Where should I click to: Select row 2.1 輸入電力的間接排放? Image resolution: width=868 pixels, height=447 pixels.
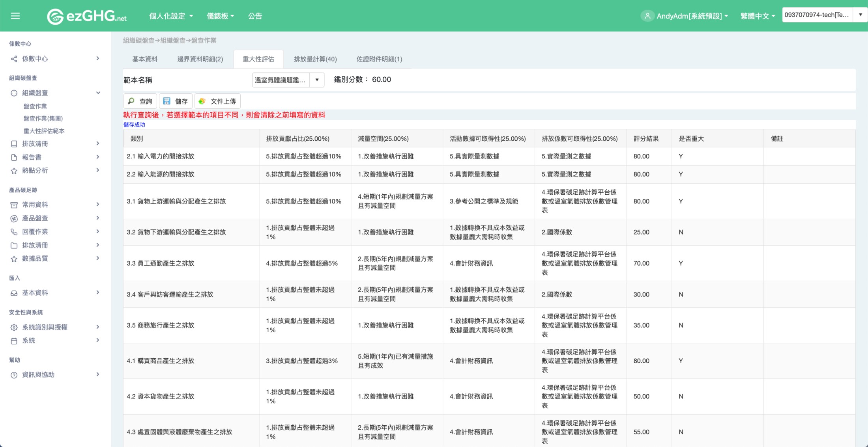point(489,156)
